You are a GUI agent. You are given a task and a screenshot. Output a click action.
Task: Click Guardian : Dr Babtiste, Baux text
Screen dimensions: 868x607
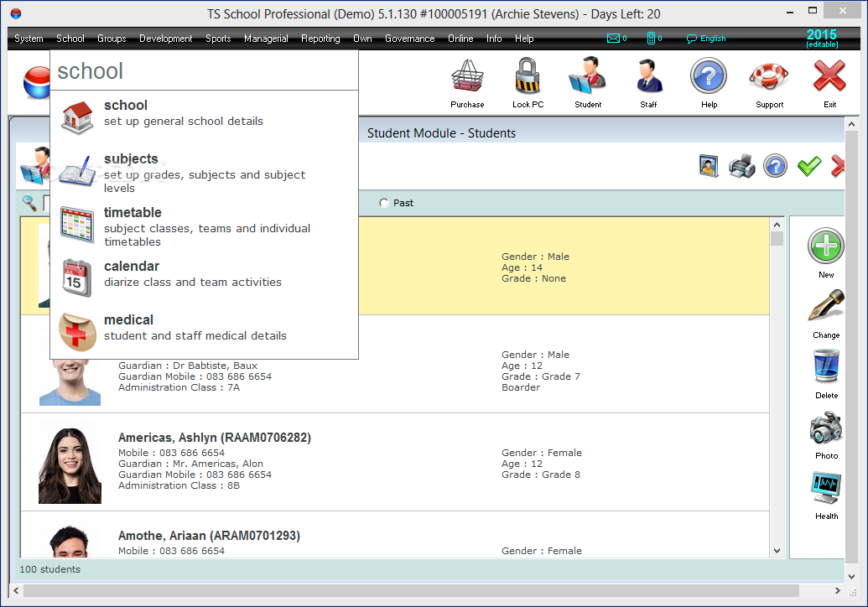[188, 366]
